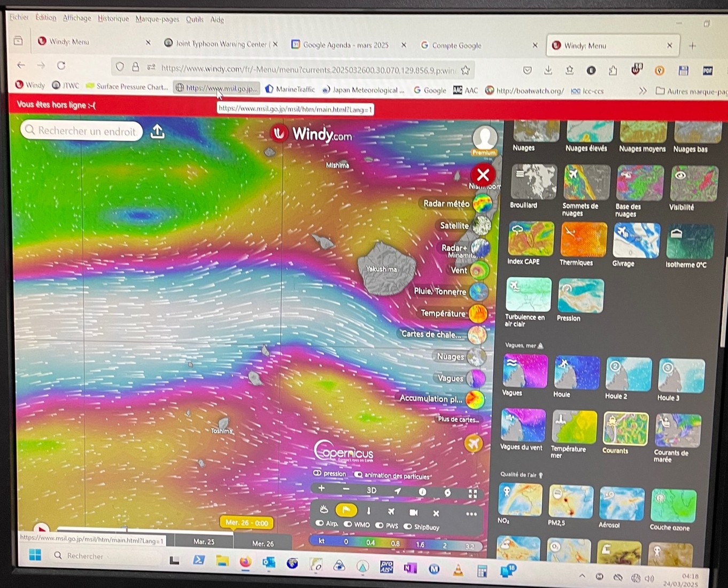Open the JTWC bookmark
The image size is (728, 588).
(x=65, y=85)
